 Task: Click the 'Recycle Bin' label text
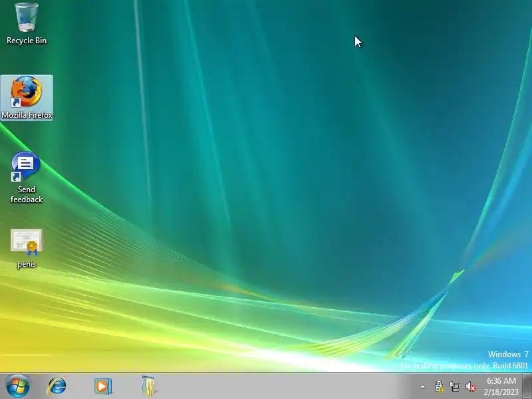tap(27, 41)
